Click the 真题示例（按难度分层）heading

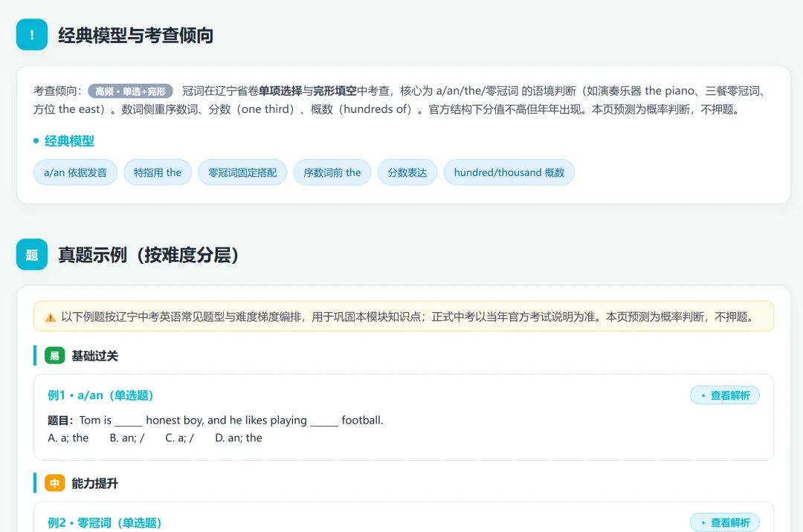[149, 255]
